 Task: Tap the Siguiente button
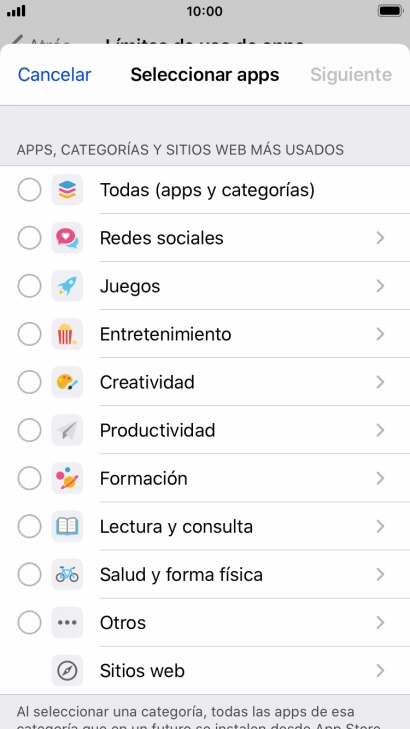(x=351, y=74)
